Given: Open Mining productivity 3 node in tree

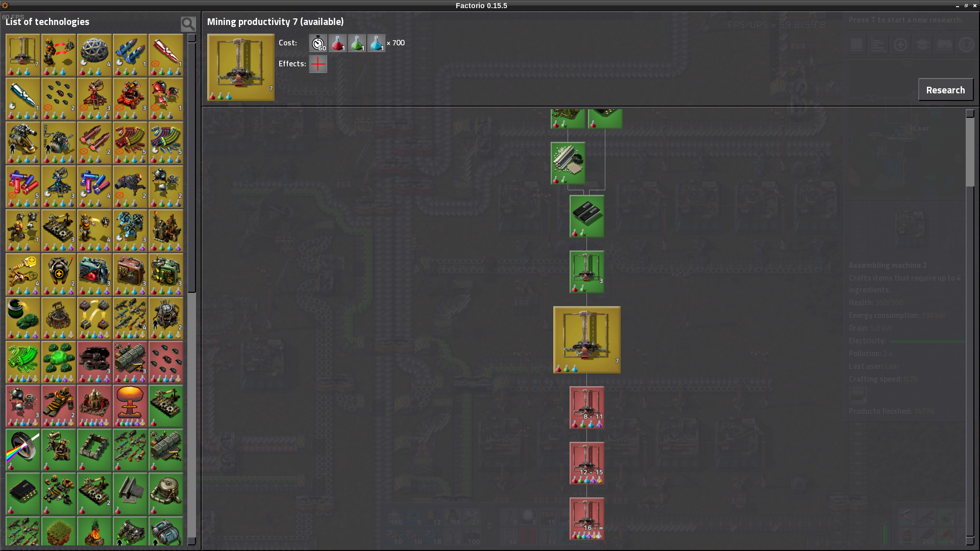Looking at the screenshot, I should (x=587, y=272).
